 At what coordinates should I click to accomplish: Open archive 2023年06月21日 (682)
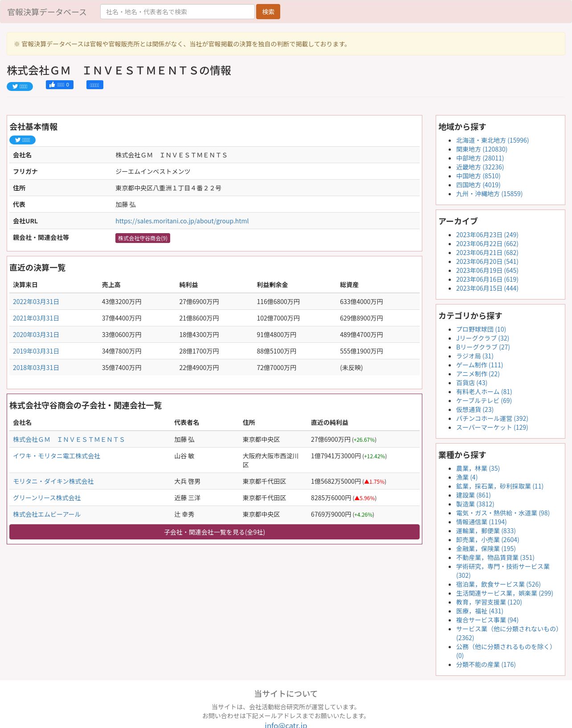[487, 253]
